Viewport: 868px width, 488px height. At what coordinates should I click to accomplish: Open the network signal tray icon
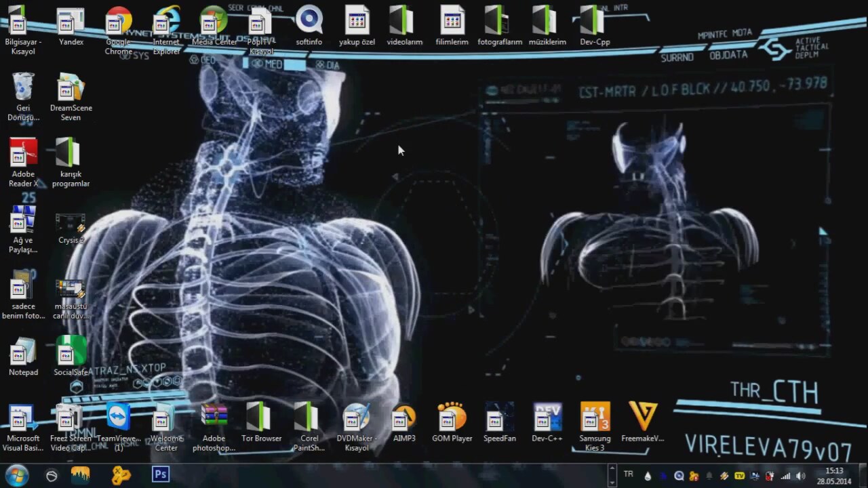pos(785,476)
